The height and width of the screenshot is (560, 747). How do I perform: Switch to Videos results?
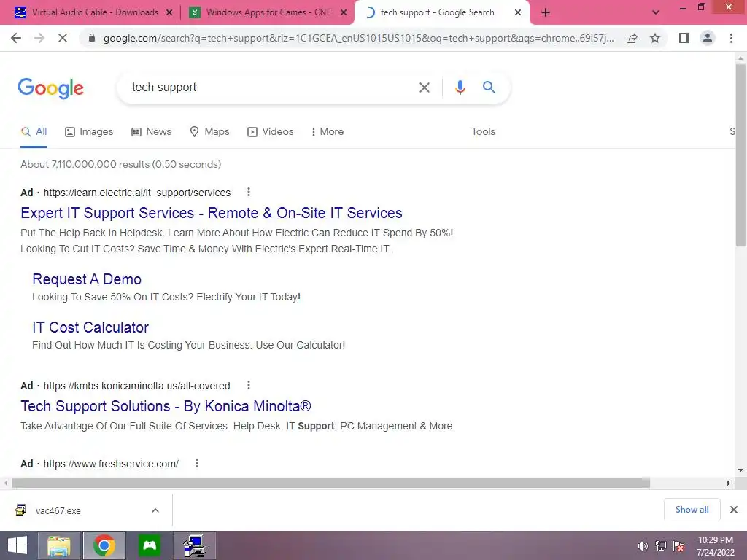270,132
